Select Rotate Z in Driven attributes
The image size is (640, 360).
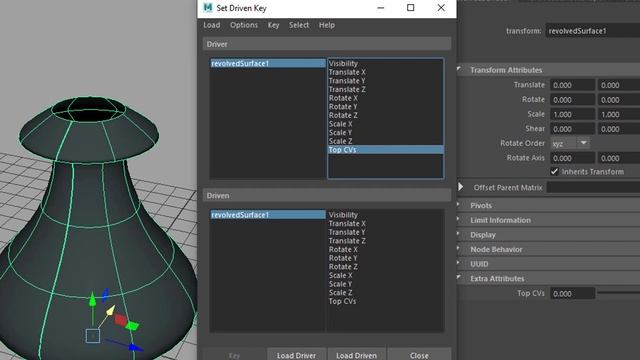coord(343,267)
